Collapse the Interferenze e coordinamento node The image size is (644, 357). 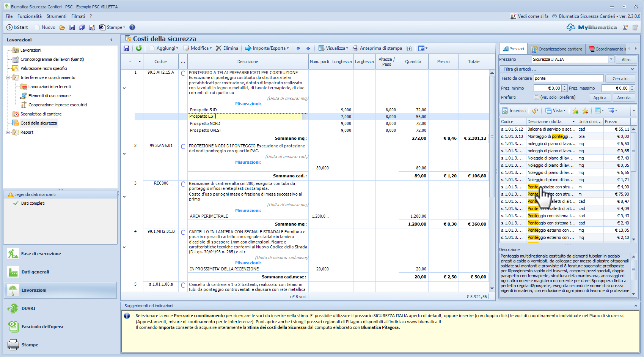point(8,77)
